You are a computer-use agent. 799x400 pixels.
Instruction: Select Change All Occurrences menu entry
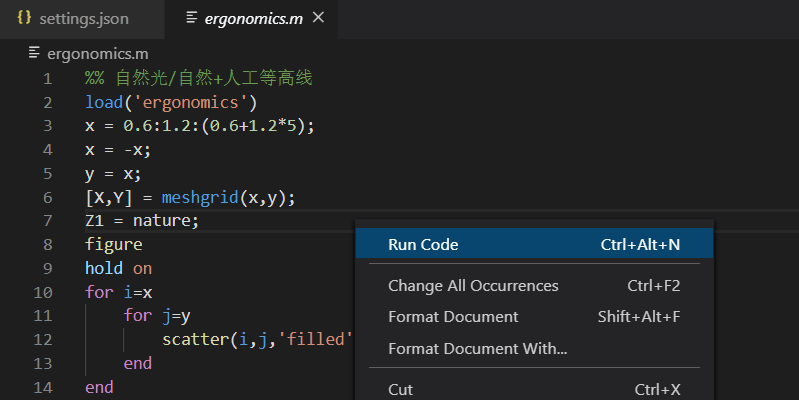coord(534,286)
